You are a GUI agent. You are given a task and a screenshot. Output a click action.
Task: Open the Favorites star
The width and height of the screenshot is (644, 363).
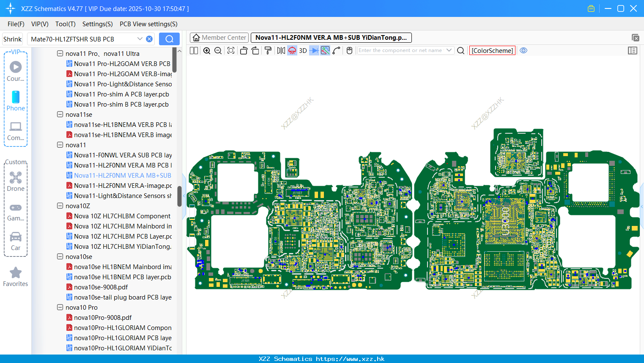point(16,277)
